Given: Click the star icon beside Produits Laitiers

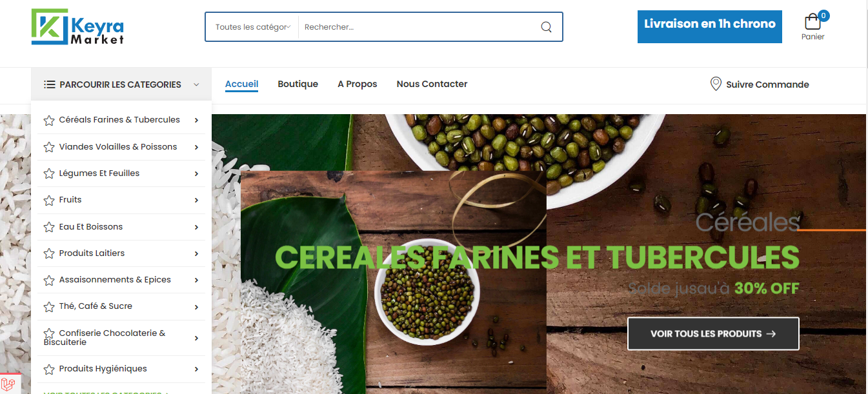Looking at the screenshot, I should [49, 254].
